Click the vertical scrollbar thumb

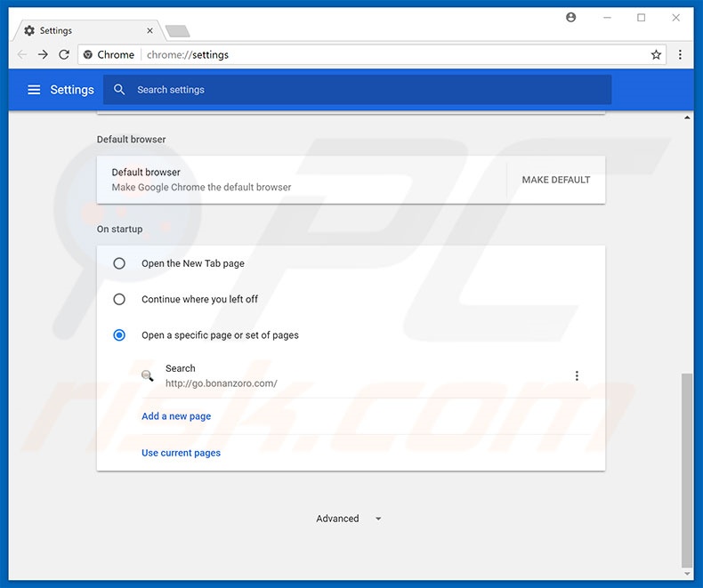tap(687, 471)
